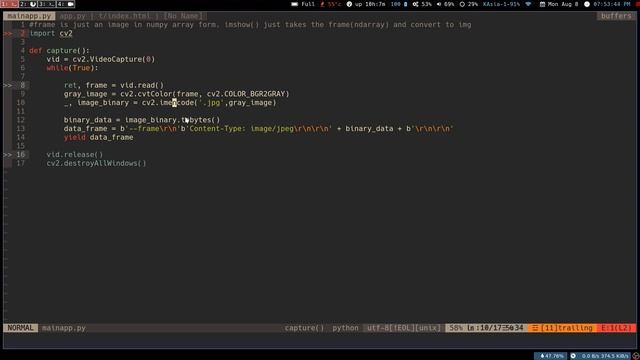Click the python filetype in status line

pos(345,328)
